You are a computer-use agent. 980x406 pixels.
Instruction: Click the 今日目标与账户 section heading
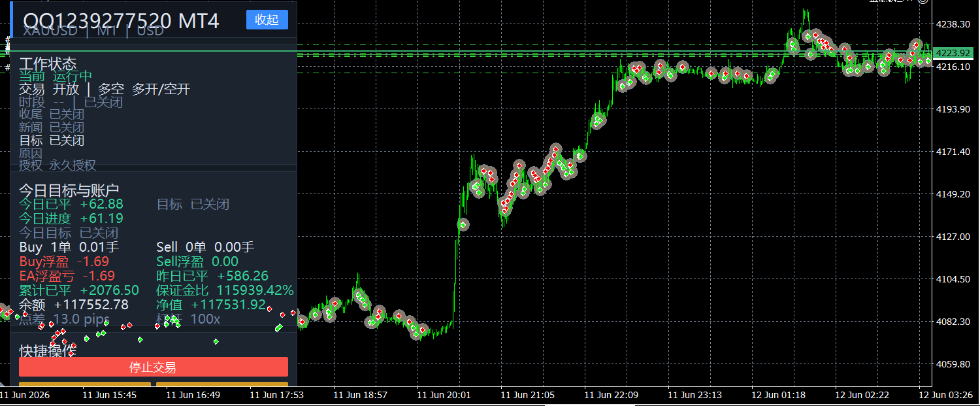[69, 190]
